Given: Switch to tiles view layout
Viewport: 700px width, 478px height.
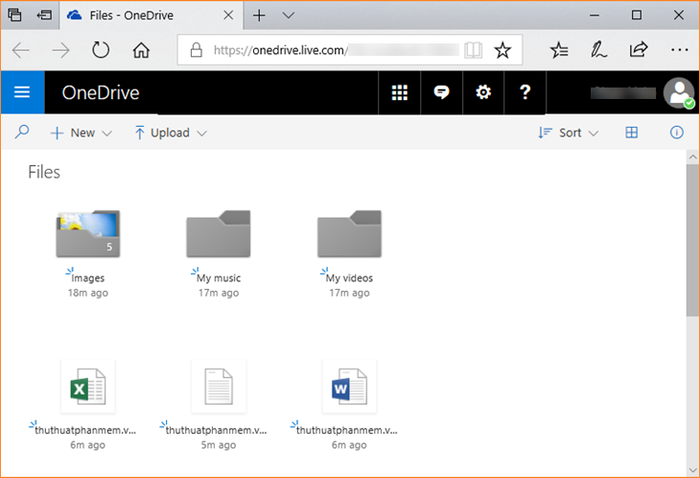Looking at the screenshot, I should 631,133.
